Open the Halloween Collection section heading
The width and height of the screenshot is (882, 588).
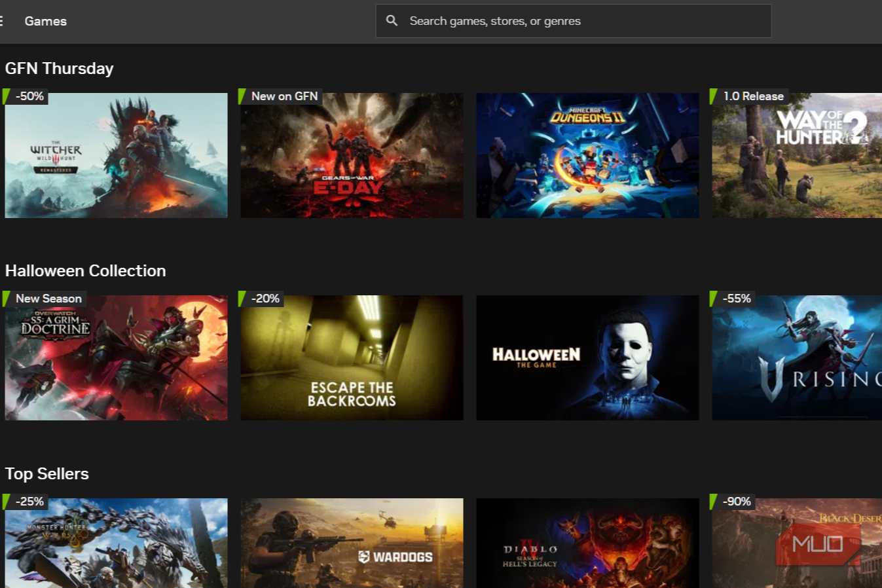click(85, 270)
